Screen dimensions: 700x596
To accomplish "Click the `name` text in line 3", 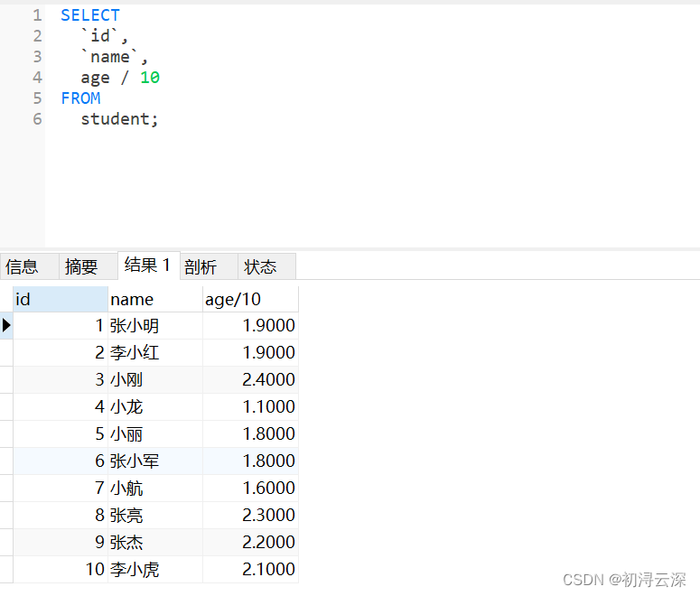I will point(110,57).
